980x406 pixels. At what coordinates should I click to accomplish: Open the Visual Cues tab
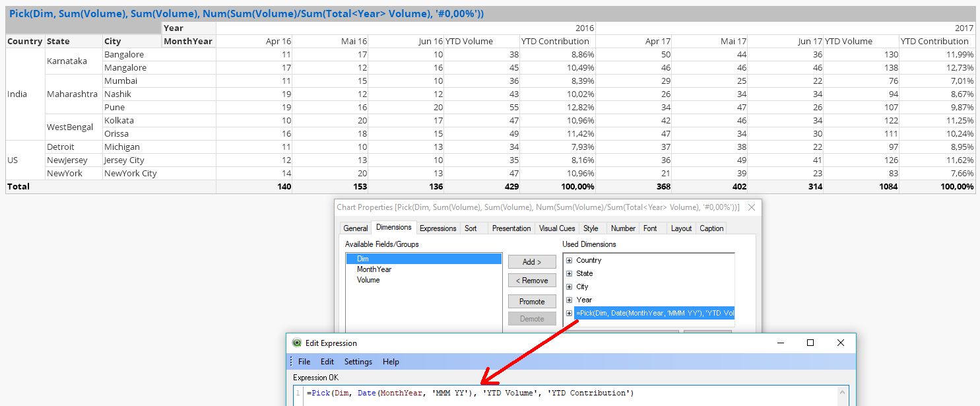[x=557, y=228]
